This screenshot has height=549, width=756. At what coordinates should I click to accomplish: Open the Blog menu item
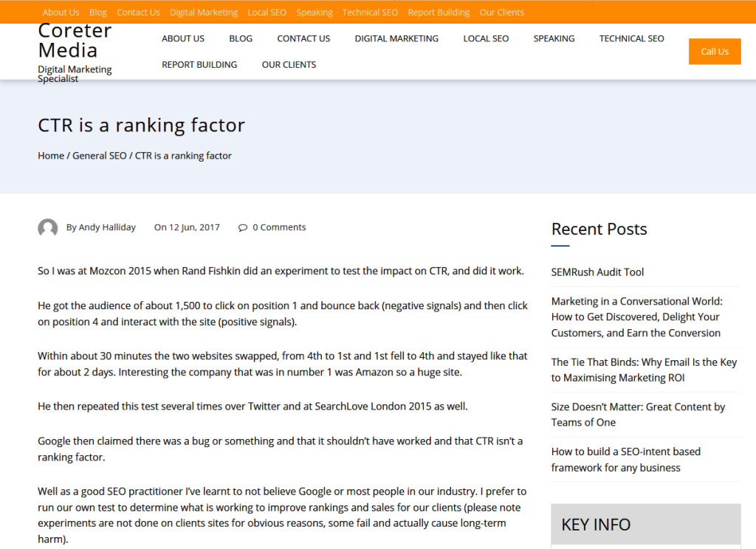(241, 38)
